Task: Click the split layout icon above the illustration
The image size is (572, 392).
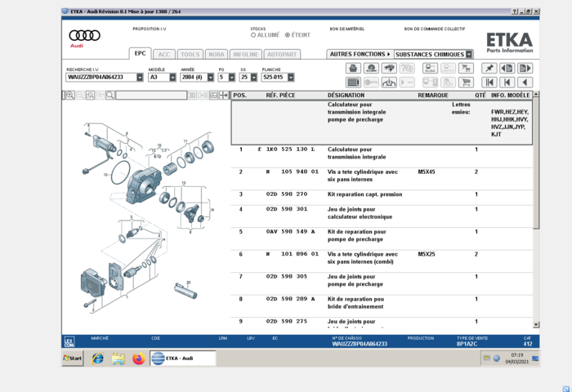Action: pos(214,96)
